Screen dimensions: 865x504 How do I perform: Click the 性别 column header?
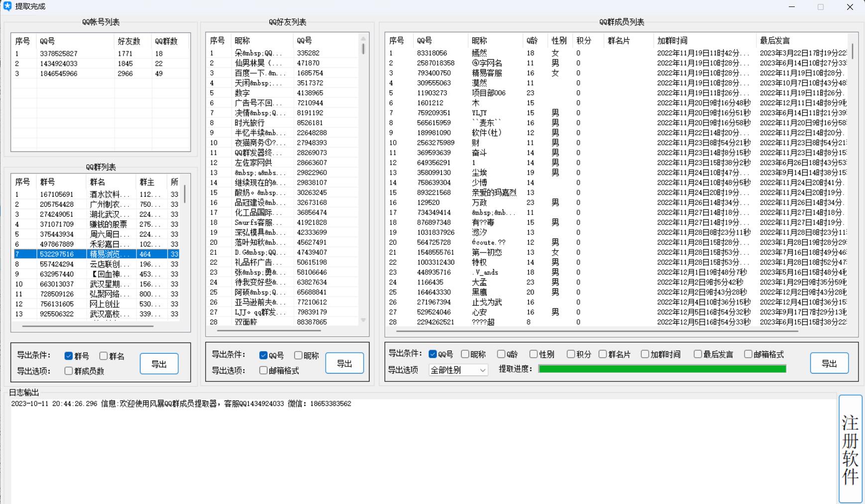[559, 41]
